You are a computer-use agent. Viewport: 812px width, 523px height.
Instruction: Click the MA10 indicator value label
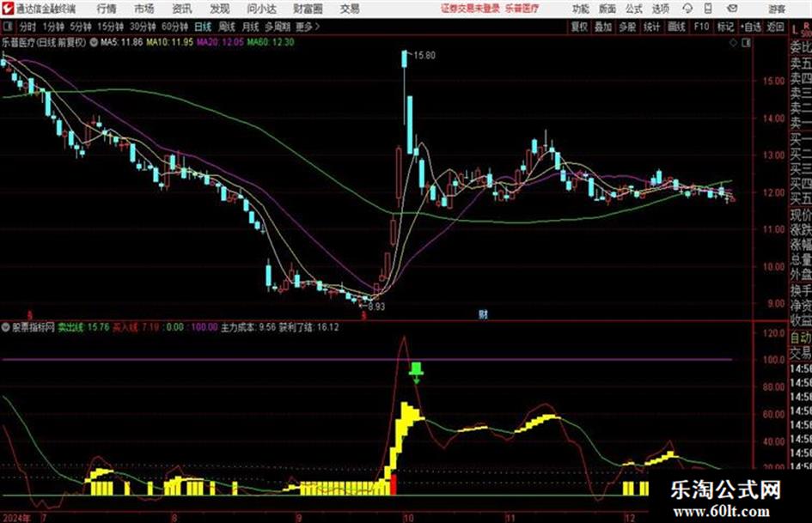[x=169, y=42]
